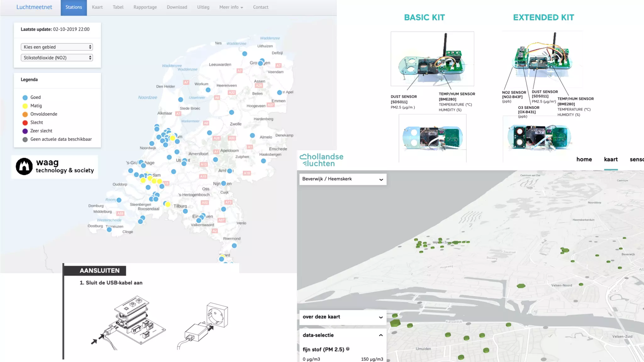This screenshot has width=644, height=362.
Task: Click the blue station marker near Zwolle
Action: click(x=231, y=112)
